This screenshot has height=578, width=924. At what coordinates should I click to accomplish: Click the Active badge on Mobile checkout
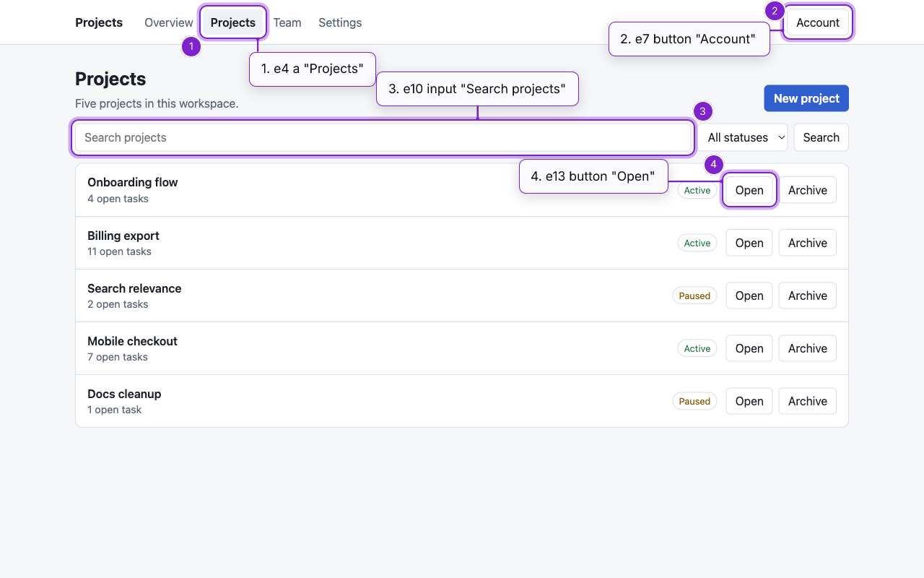[697, 349]
